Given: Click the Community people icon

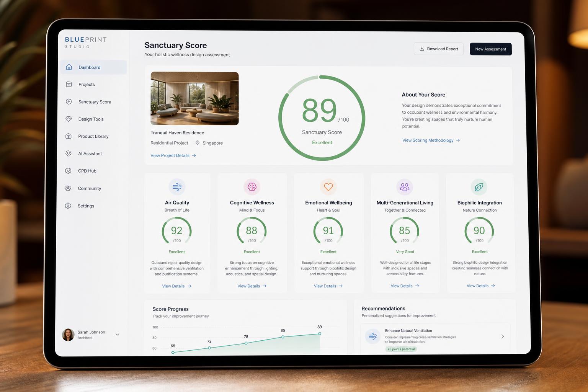Looking at the screenshot, I should tap(68, 188).
